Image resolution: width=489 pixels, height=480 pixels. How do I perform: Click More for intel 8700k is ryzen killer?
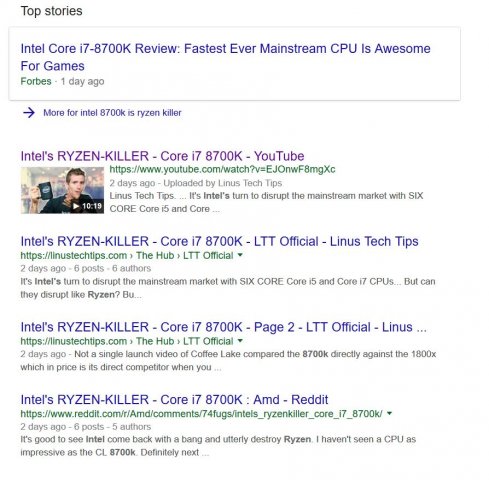pyautogui.click(x=112, y=113)
